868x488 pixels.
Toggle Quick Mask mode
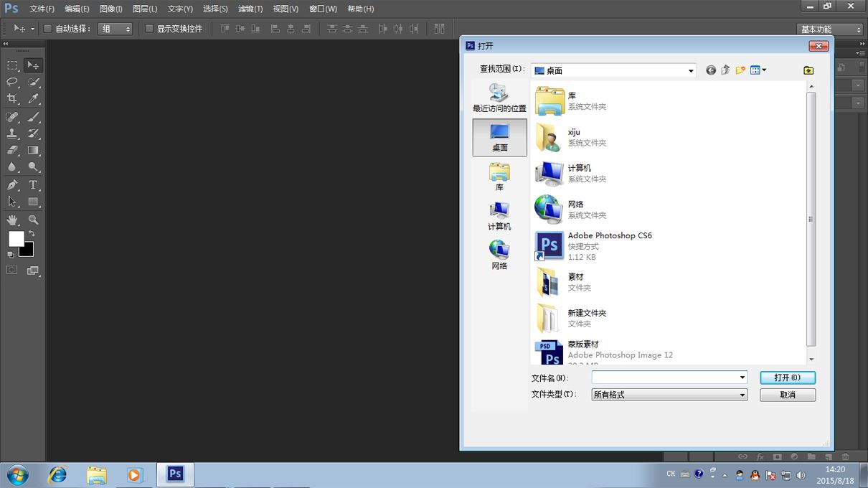coord(12,270)
